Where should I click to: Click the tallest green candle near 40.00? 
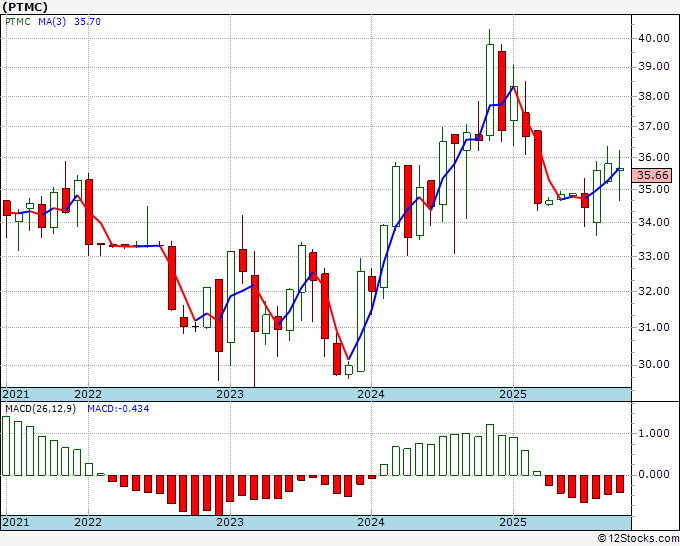point(490,88)
